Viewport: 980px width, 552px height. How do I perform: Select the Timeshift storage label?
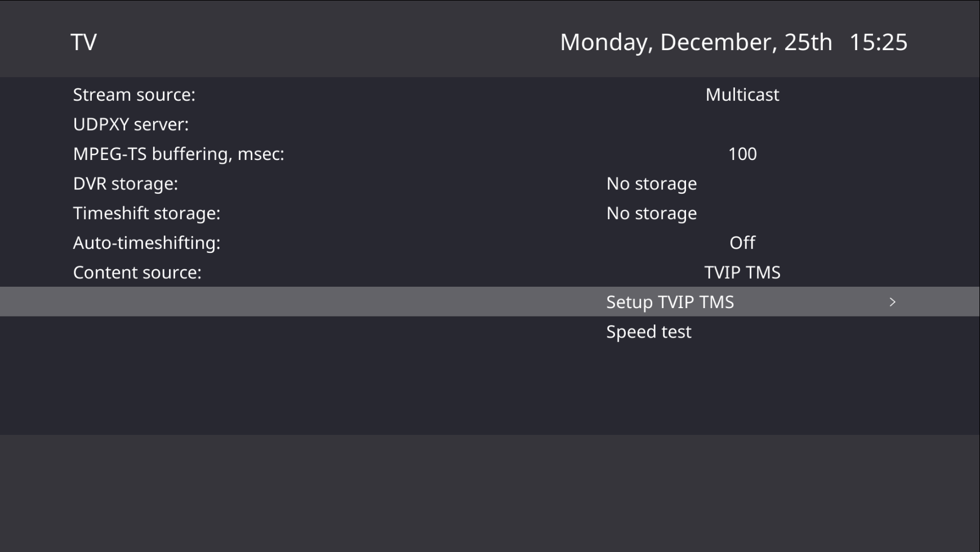coord(146,213)
